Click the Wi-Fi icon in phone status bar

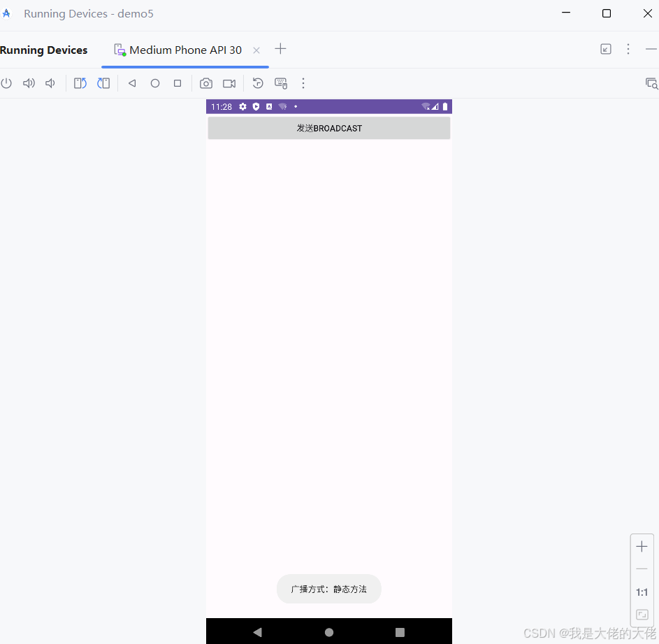tap(426, 106)
